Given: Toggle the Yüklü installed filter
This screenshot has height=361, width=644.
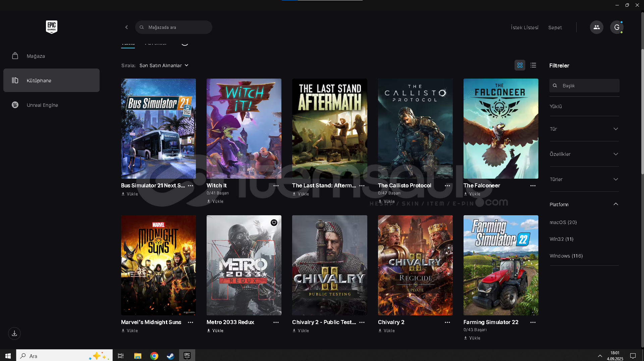Looking at the screenshot, I should (x=555, y=106).
